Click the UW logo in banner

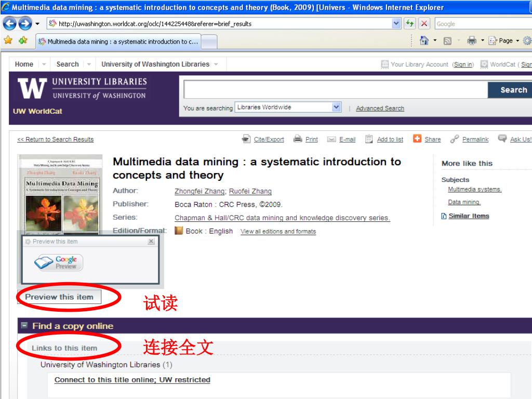pos(32,88)
